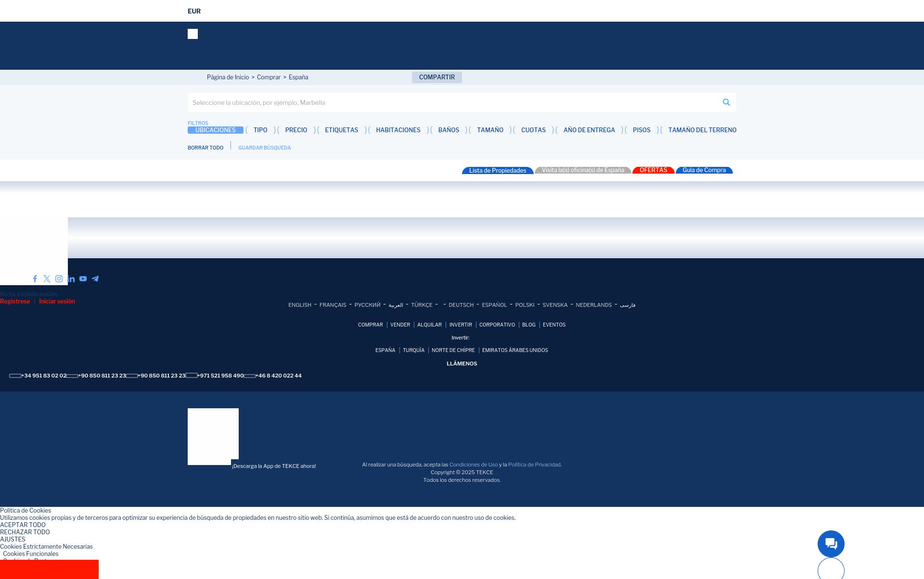
Task: Click BORRAR TODO filters link
Action: pyautogui.click(x=205, y=148)
